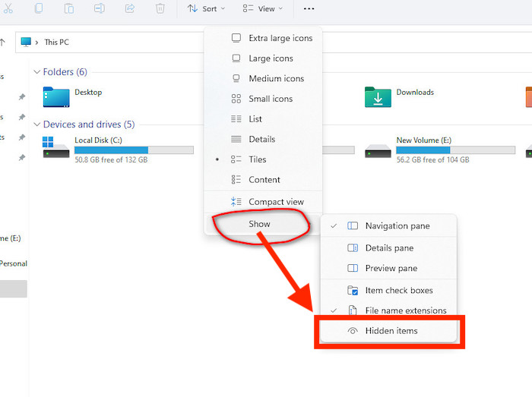Click the Up arrow navigation button
This screenshot has width=532, height=397.
pyautogui.click(x=3, y=43)
